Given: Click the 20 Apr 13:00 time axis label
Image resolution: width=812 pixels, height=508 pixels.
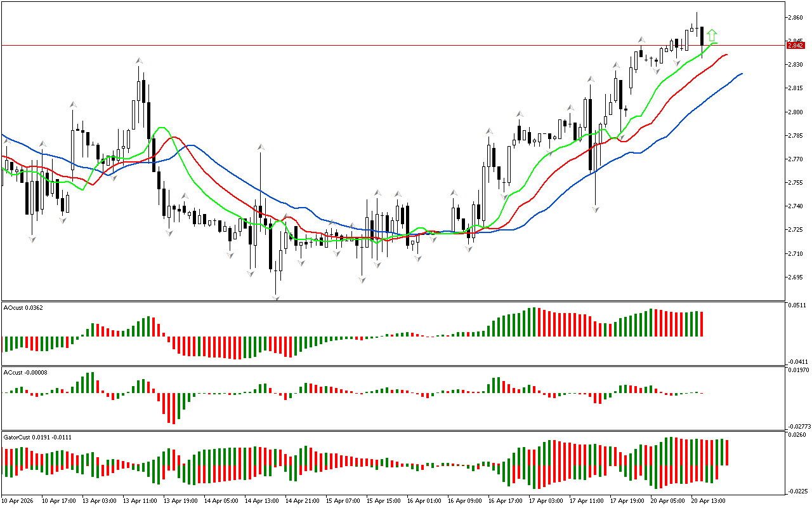Looking at the screenshot, I should (x=709, y=500).
